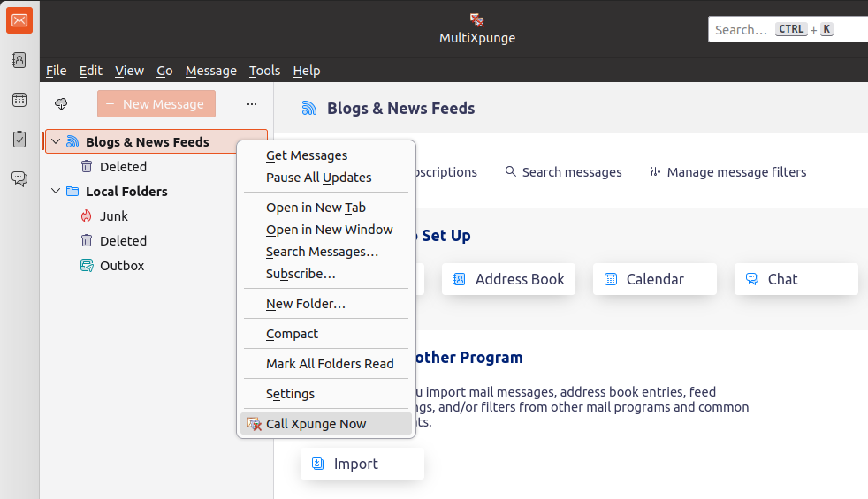Click the feed icon beside Blogs & News Feeds folder
This screenshot has height=499, width=868.
72,141
